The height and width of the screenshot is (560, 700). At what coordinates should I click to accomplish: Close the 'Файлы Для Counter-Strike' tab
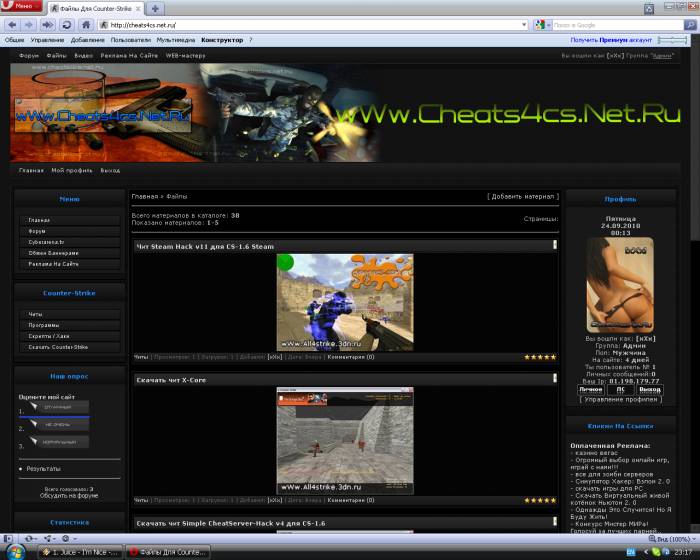(x=138, y=8)
